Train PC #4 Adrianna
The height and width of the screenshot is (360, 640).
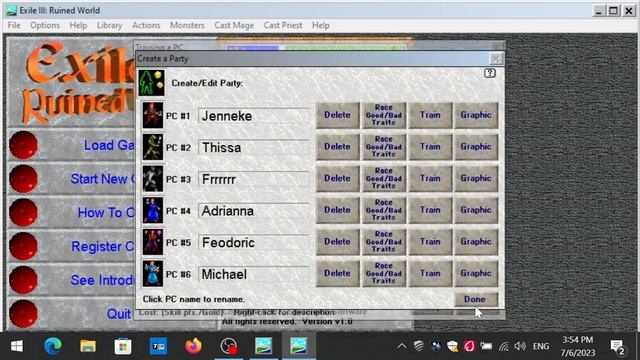[430, 210]
